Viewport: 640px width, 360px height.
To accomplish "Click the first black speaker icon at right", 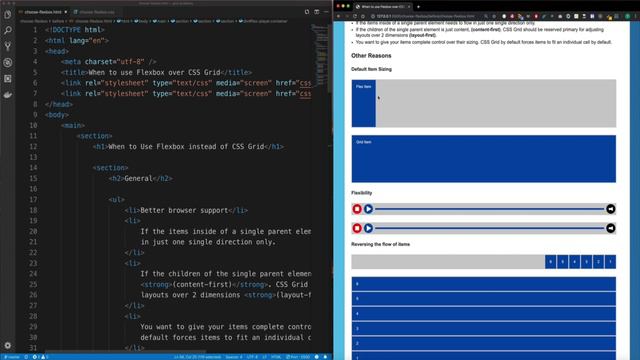I will (611, 209).
